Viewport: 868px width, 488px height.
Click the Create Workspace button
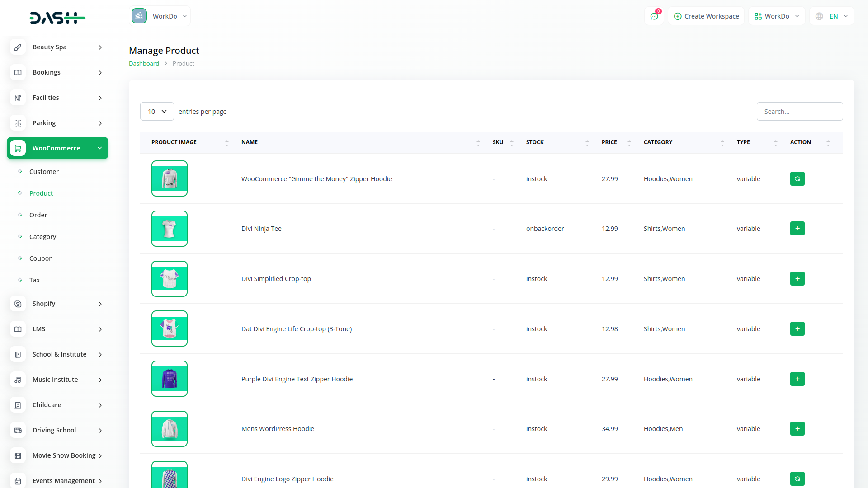pyautogui.click(x=706, y=16)
